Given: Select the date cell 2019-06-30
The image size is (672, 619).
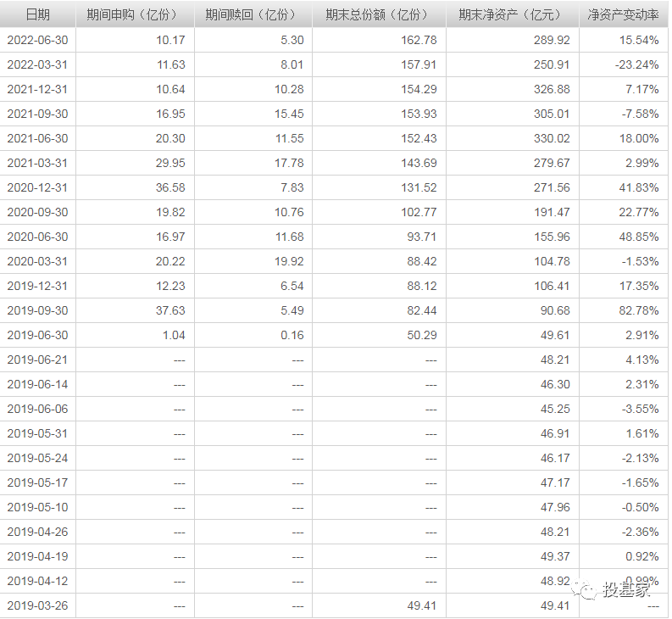Looking at the screenshot, I should pyautogui.click(x=38, y=336).
